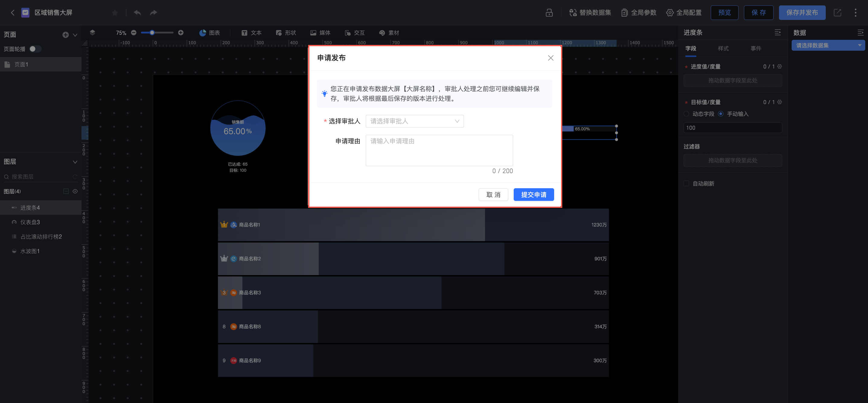The height and width of the screenshot is (403, 868).
Task: Enable the auto refresh checkbox
Action: click(686, 183)
